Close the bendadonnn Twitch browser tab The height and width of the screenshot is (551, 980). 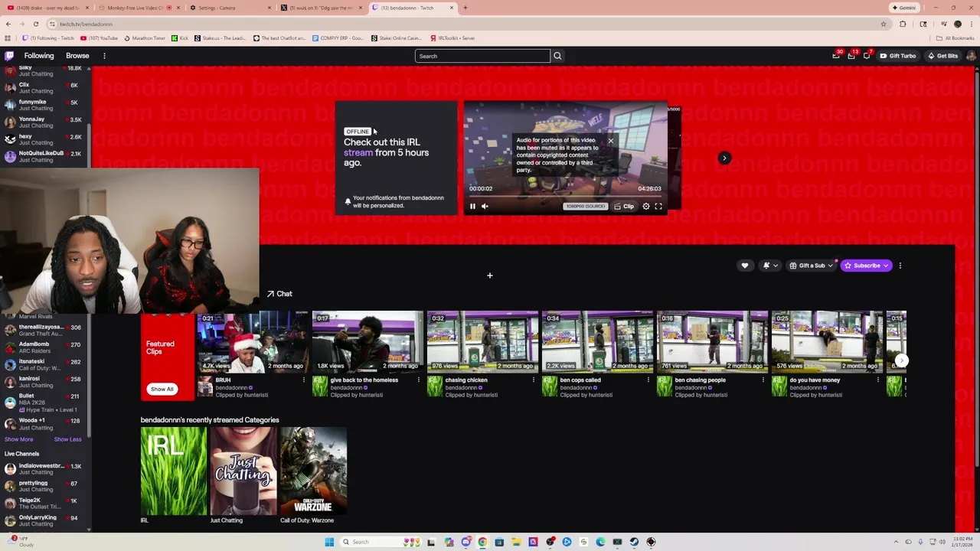click(452, 8)
